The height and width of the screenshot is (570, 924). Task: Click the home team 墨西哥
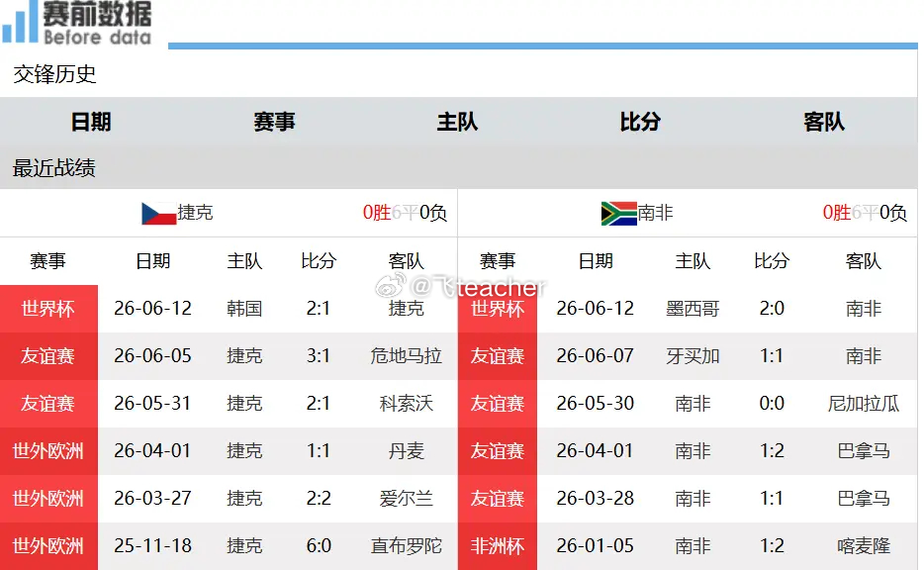[x=693, y=309]
